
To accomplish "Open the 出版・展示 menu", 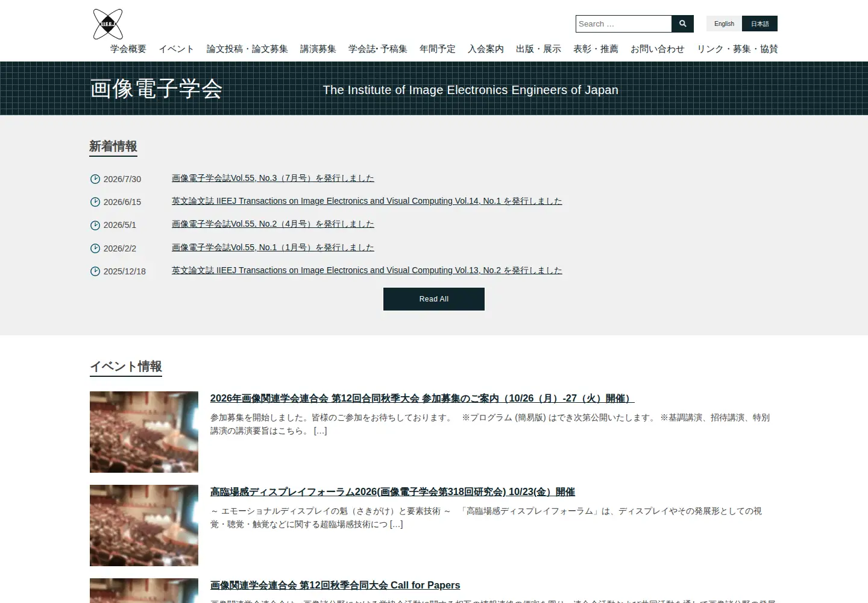I will coord(538,49).
